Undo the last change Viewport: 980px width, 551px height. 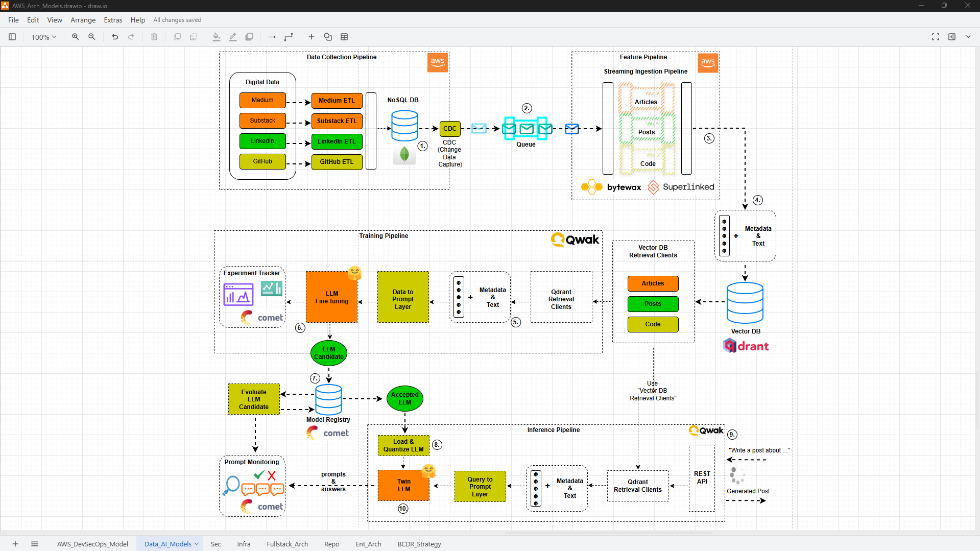115,37
